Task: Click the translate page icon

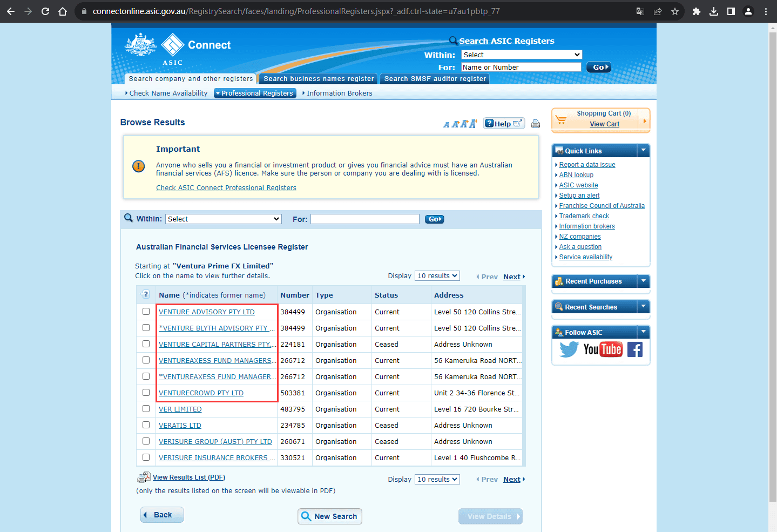Action: click(x=640, y=11)
